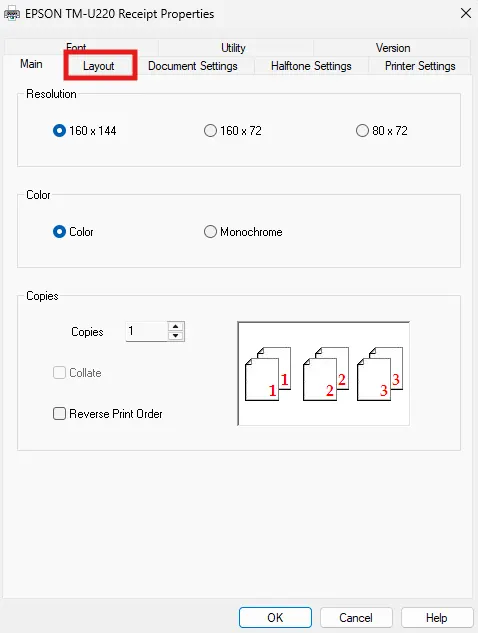478x633 pixels.
Task: Open the Halftone Settings tab
Action: click(311, 66)
